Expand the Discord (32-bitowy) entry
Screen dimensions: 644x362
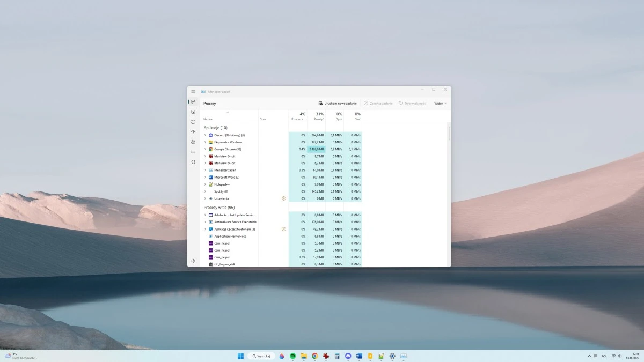pos(205,135)
